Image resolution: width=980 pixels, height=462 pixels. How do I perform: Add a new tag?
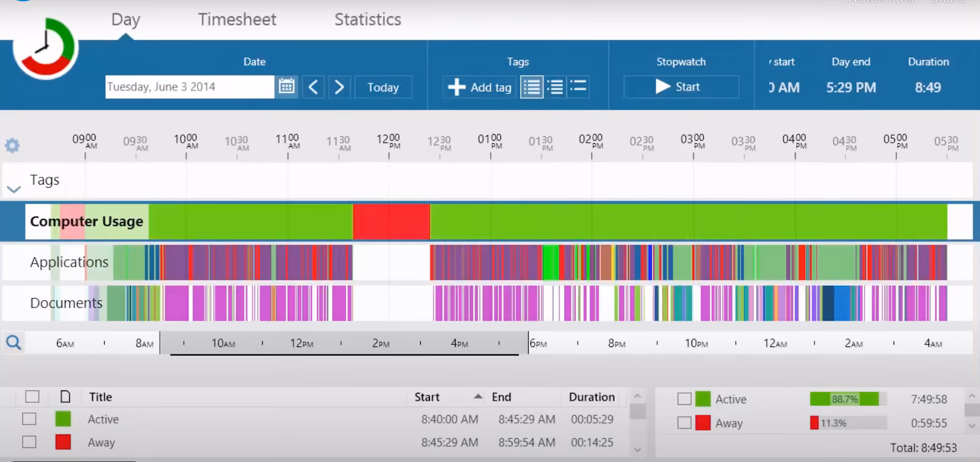(x=480, y=87)
